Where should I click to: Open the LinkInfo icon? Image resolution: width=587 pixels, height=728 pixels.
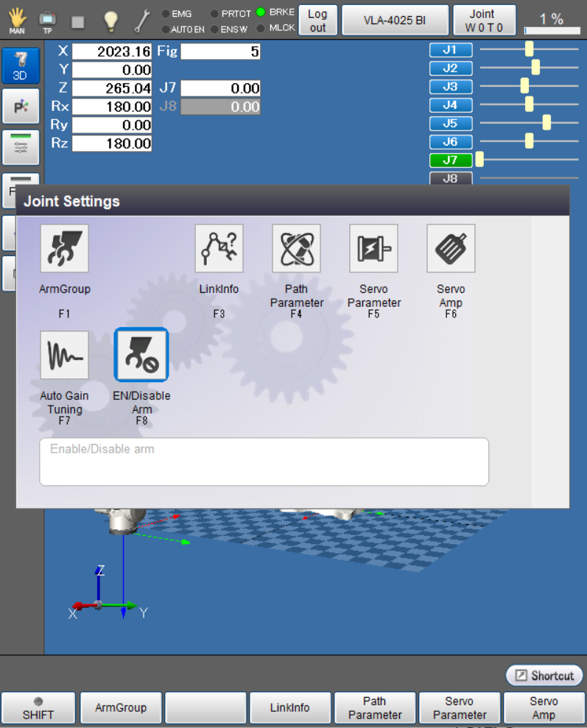(219, 249)
